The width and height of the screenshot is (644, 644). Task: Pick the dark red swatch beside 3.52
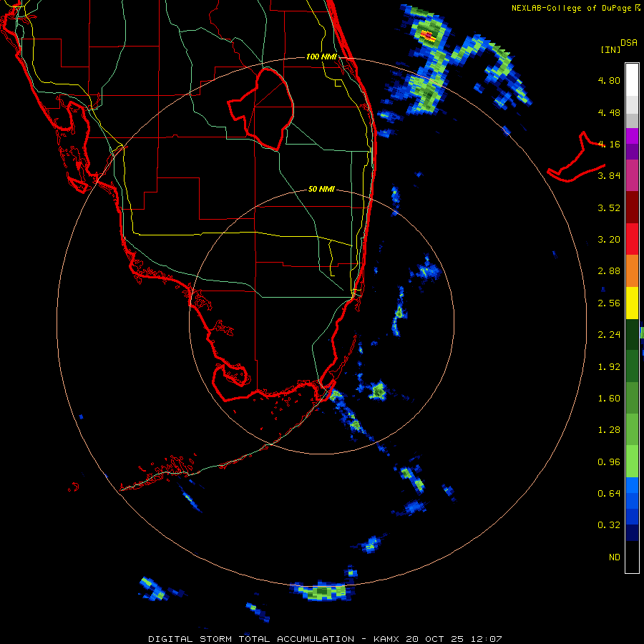pyautogui.click(x=632, y=208)
